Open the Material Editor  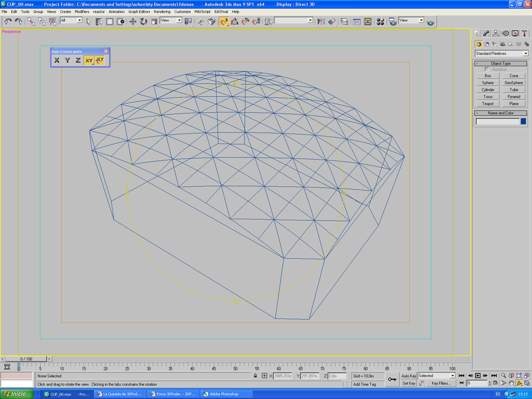click(380, 21)
